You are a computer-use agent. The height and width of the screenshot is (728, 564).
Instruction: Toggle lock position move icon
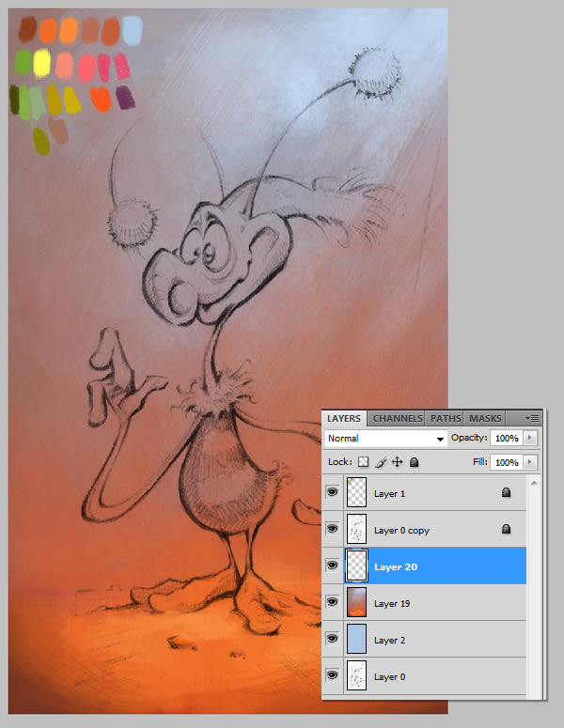click(x=397, y=462)
